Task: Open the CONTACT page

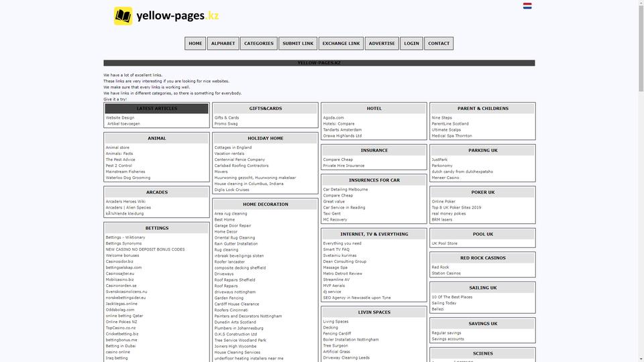Action: (439, 44)
